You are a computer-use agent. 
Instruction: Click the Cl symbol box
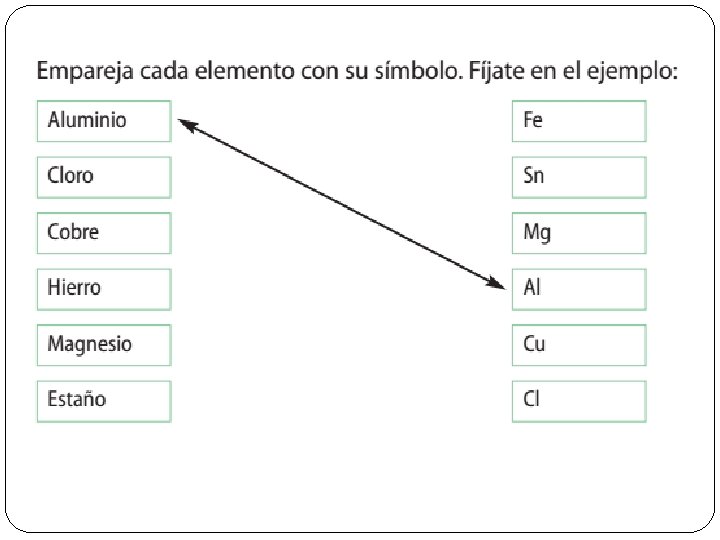pyautogui.click(x=578, y=400)
